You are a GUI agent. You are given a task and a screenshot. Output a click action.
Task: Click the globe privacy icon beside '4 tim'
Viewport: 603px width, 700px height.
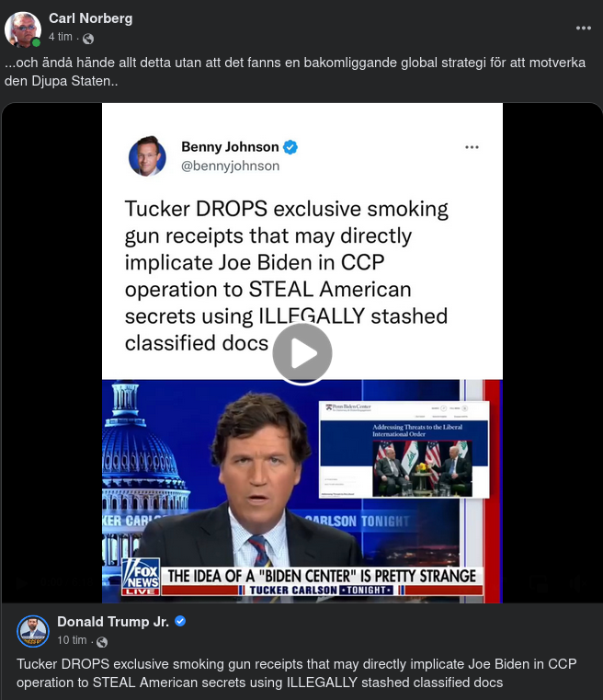point(88,39)
